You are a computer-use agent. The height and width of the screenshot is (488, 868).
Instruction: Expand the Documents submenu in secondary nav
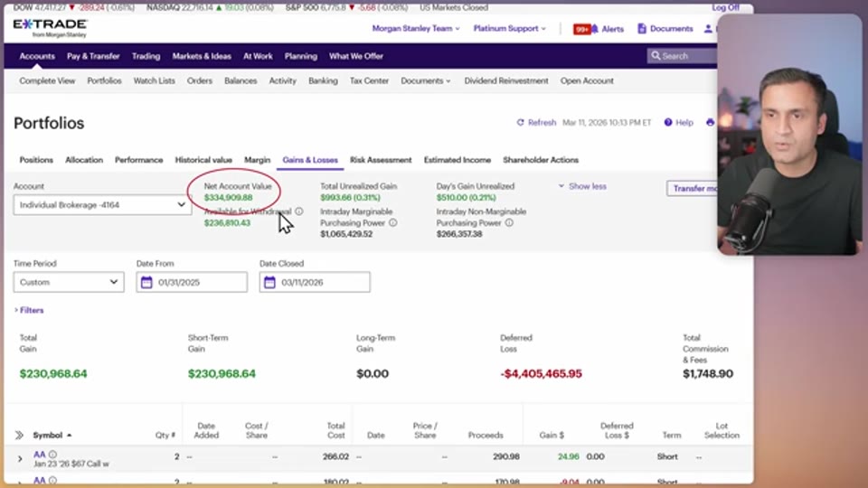426,80
